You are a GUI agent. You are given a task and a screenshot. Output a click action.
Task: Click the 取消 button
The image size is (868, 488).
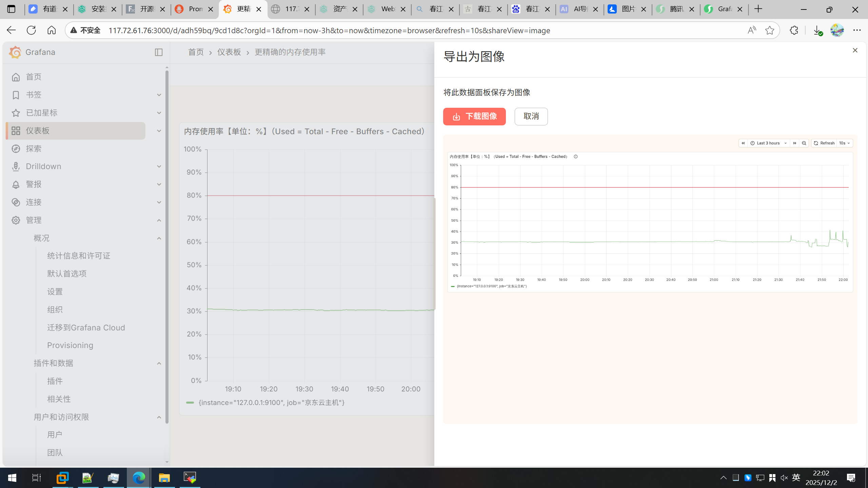tap(531, 117)
